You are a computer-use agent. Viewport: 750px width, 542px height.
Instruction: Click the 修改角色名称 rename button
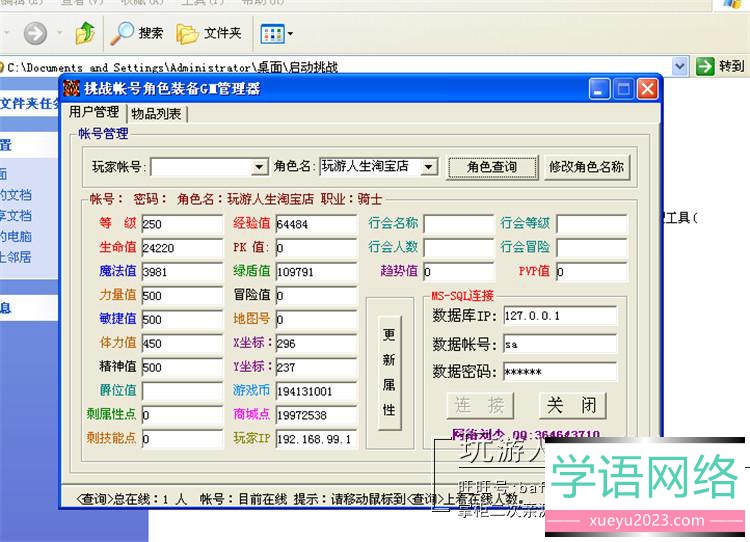tap(586, 167)
